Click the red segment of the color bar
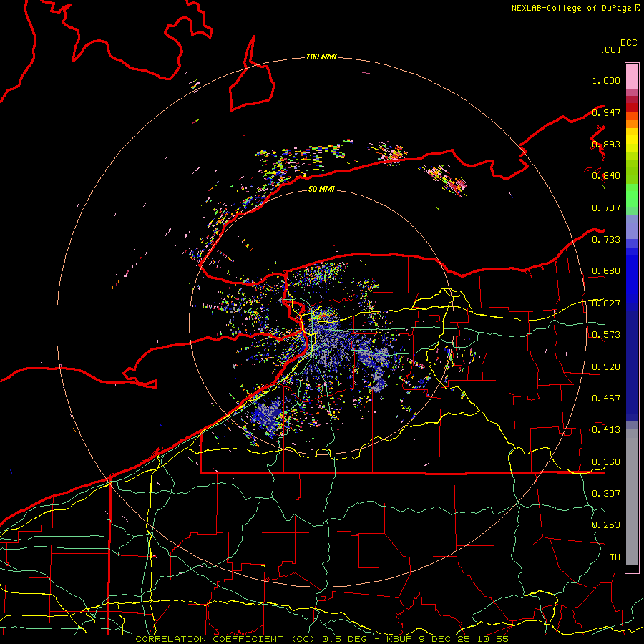Screen dimensions: 644x644 click(632, 107)
